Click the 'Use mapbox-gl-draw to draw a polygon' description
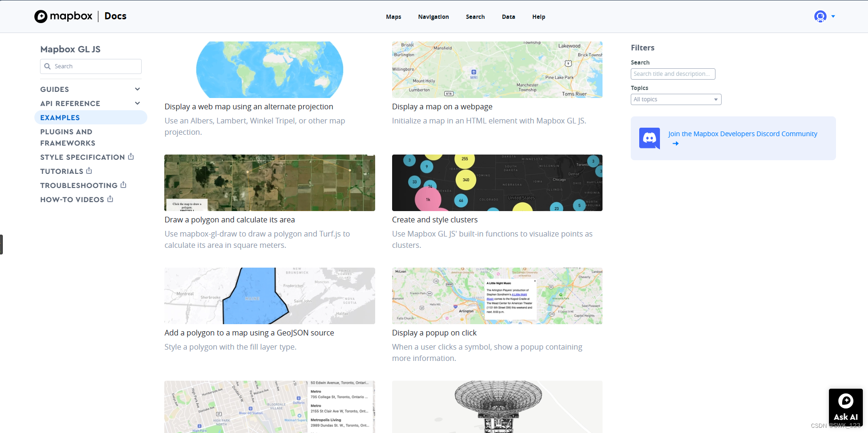Screen dimensions: 868x433 pyautogui.click(x=257, y=240)
